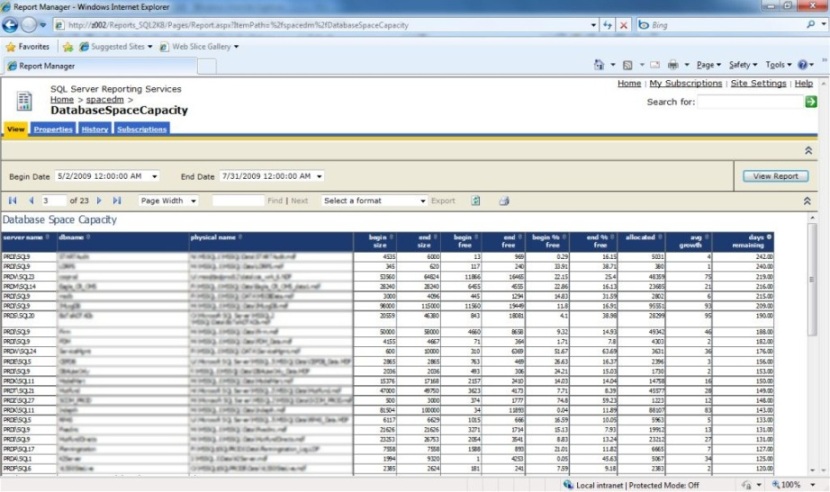Print the report using printer icon
Viewport: 830px width, 492px height.
pos(505,201)
